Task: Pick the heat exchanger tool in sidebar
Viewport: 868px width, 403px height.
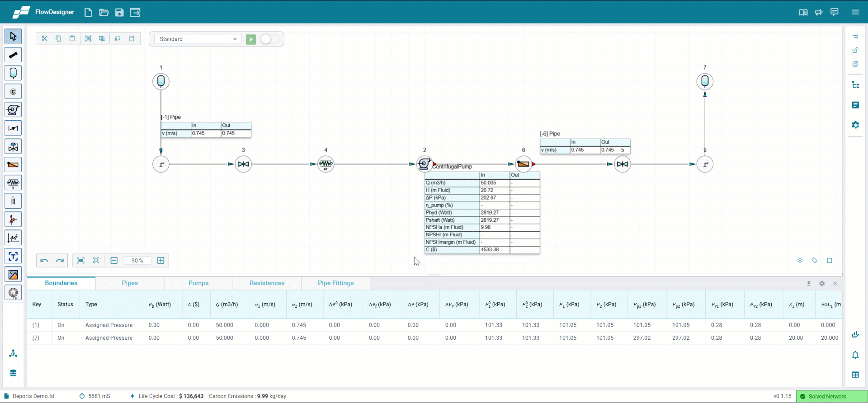Action: (13, 164)
